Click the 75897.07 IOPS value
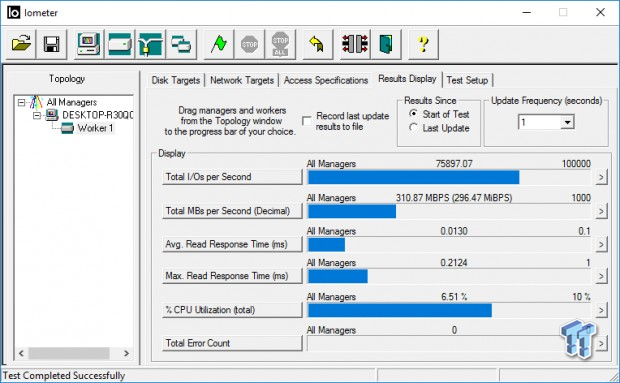 [x=454, y=164]
